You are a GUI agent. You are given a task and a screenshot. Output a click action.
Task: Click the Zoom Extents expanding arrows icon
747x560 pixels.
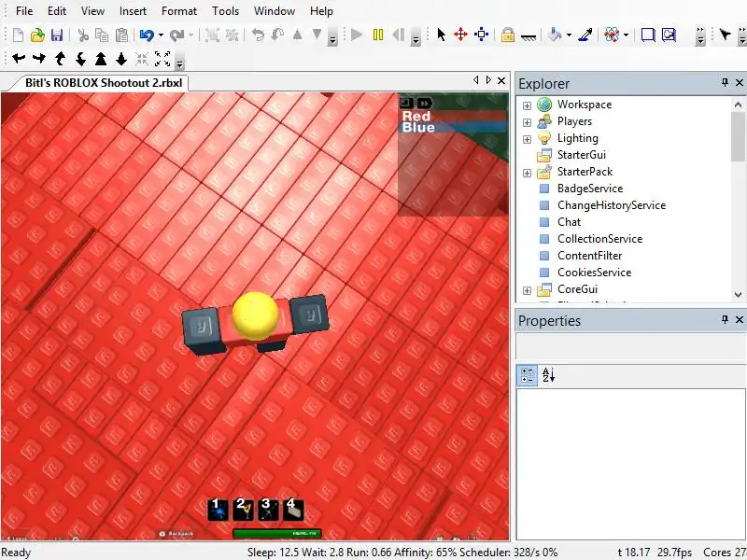(162, 59)
